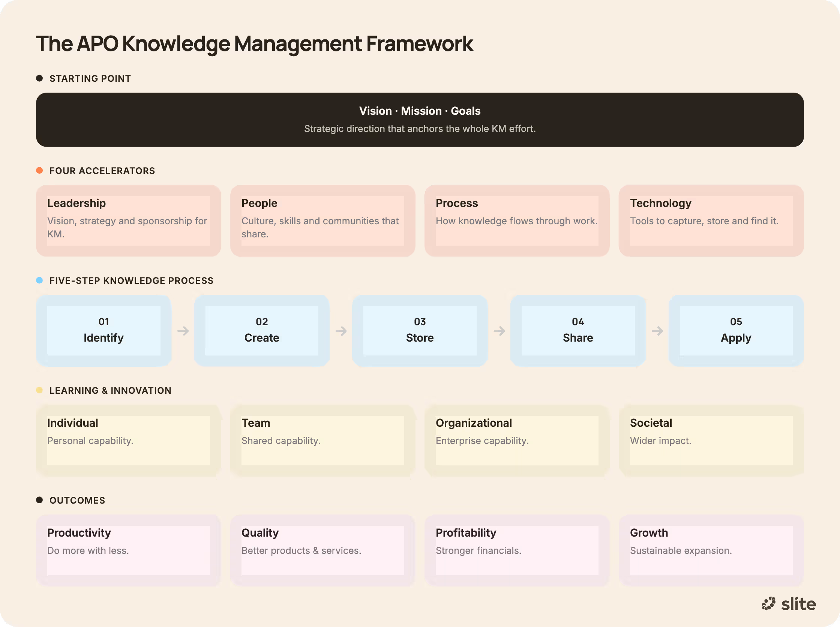The image size is (840, 627).
Task: Click the blue Five-Step Knowledge Process dot
Action: 39,280
